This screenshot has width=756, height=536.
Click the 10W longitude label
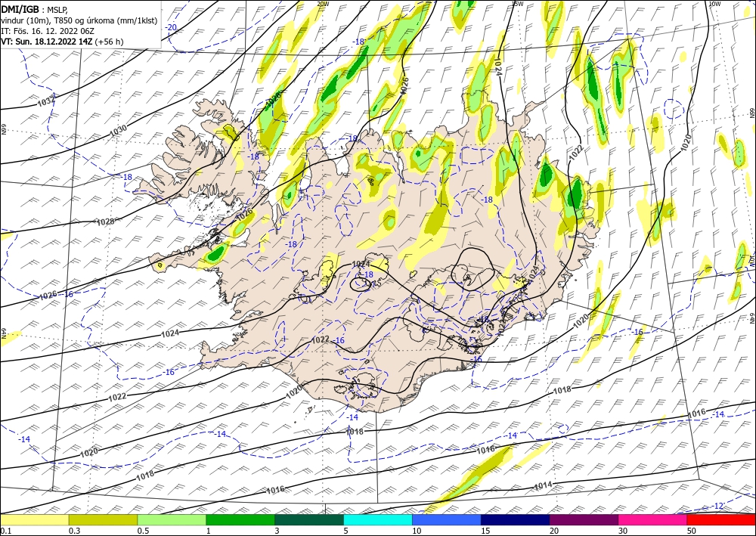pos(714,3)
